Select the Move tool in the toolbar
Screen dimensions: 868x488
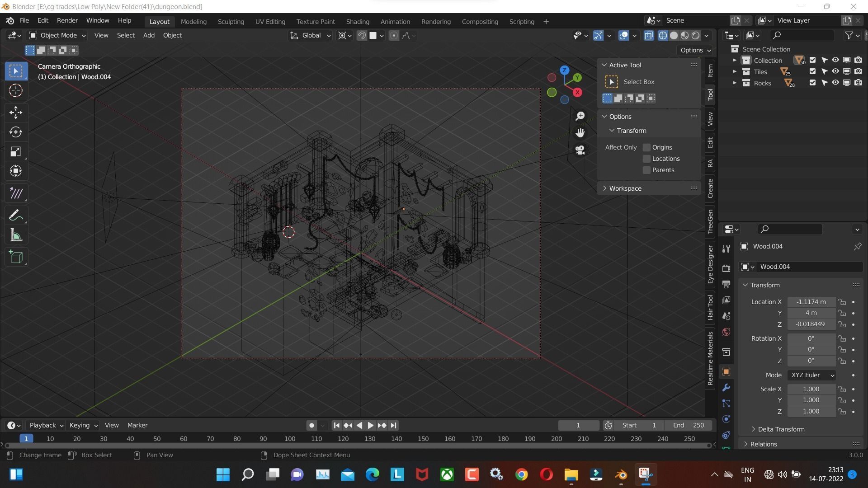(x=15, y=112)
